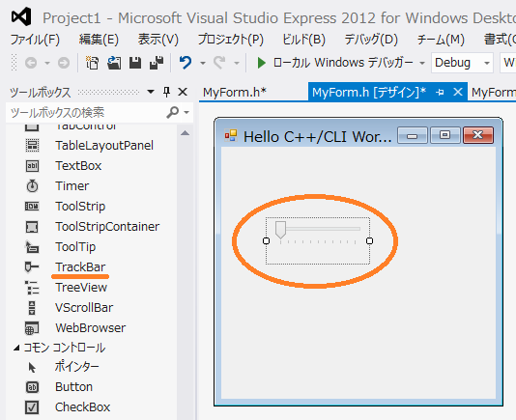Click the Open File toolbar icon
The width and height of the screenshot is (516, 420).
pyautogui.click(x=114, y=63)
